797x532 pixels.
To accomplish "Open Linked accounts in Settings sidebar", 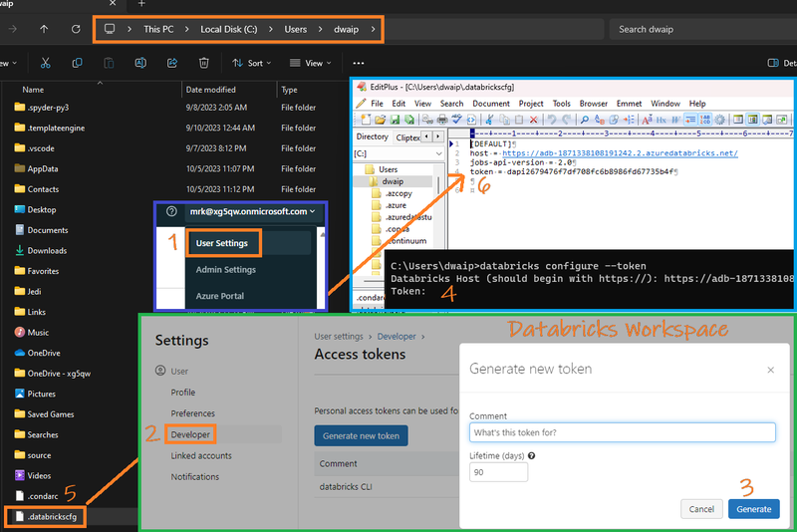I will pos(201,455).
